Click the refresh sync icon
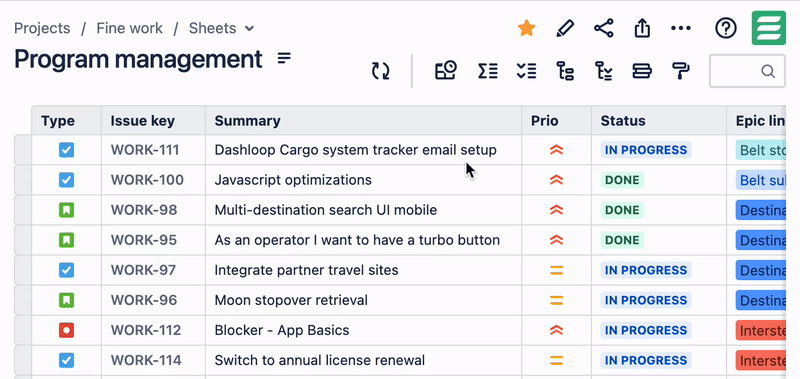The width and height of the screenshot is (800, 379). click(x=381, y=71)
